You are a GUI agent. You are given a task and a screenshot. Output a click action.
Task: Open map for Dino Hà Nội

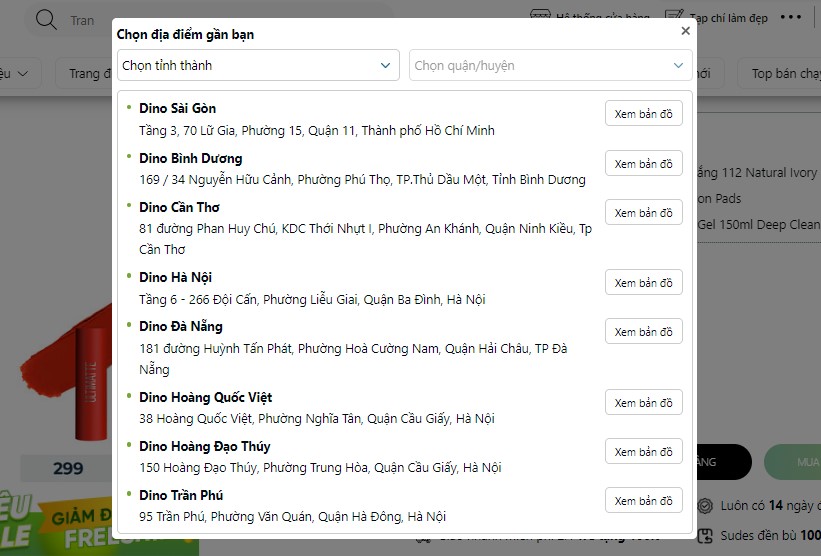(644, 283)
